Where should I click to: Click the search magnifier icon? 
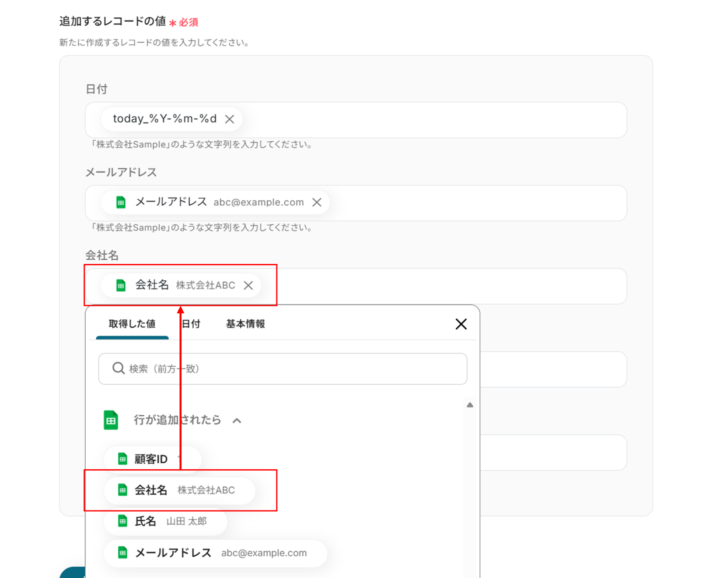click(118, 368)
